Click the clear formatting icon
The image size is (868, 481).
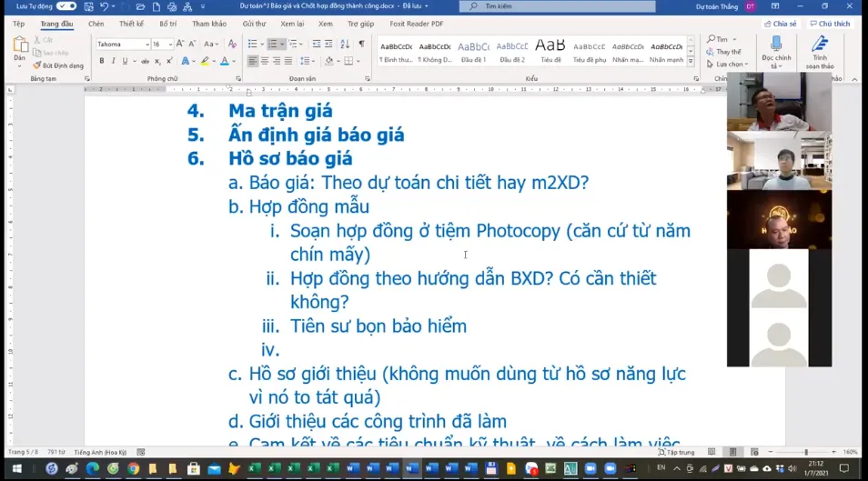(x=232, y=44)
